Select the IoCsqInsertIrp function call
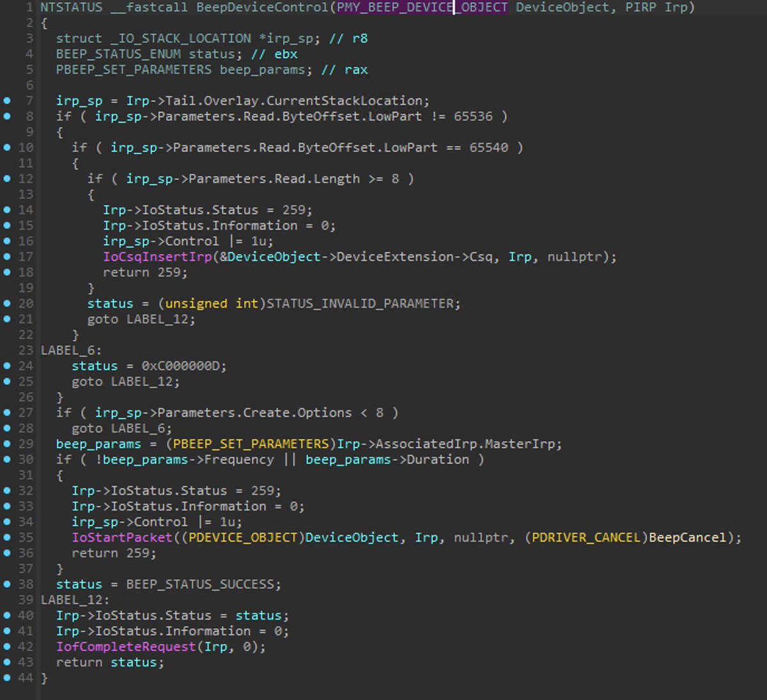The width and height of the screenshot is (767, 700). click(x=157, y=256)
